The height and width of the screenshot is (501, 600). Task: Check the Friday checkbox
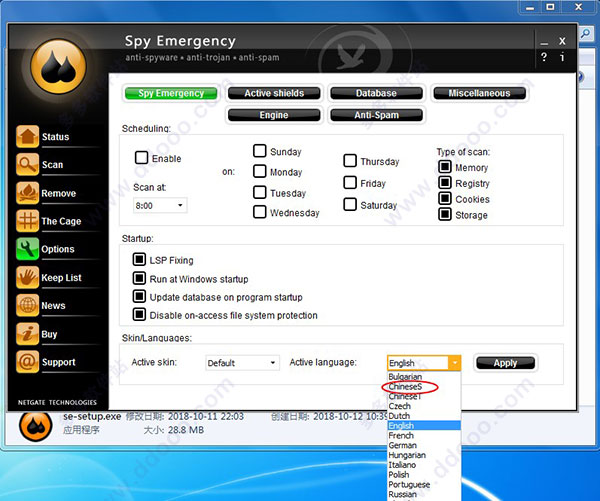[x=350, y=183]
